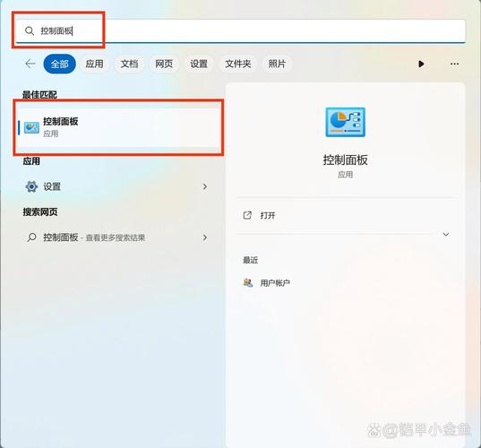Expand the 设置 result with its chevron
Image resolution: width=481 pixels, height=448 pixels.
205,186
